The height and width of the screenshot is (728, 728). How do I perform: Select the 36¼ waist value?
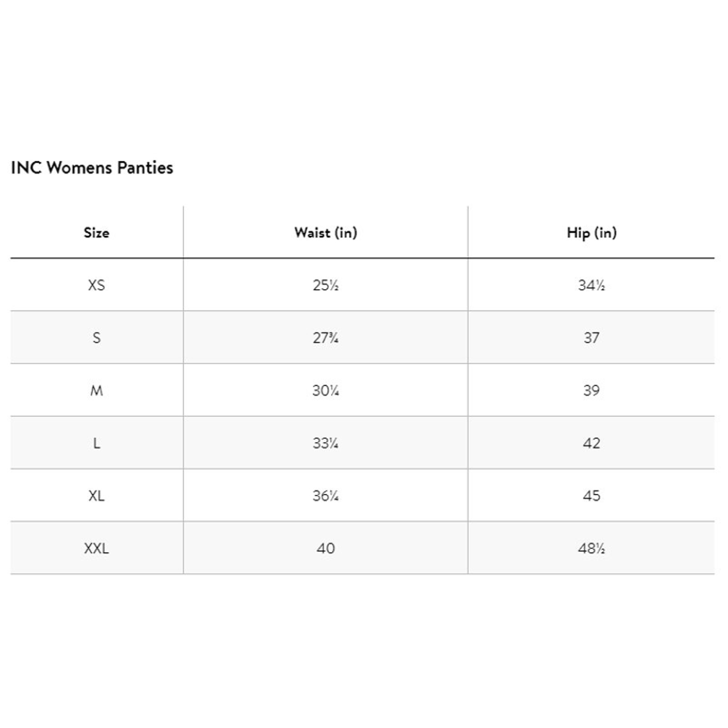click(326, 495)
